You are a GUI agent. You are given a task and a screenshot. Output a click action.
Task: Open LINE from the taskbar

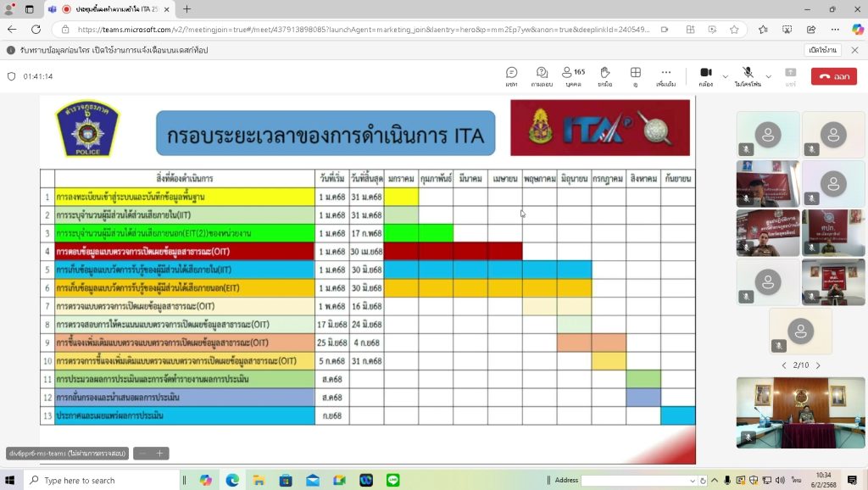tap(392, 480)
